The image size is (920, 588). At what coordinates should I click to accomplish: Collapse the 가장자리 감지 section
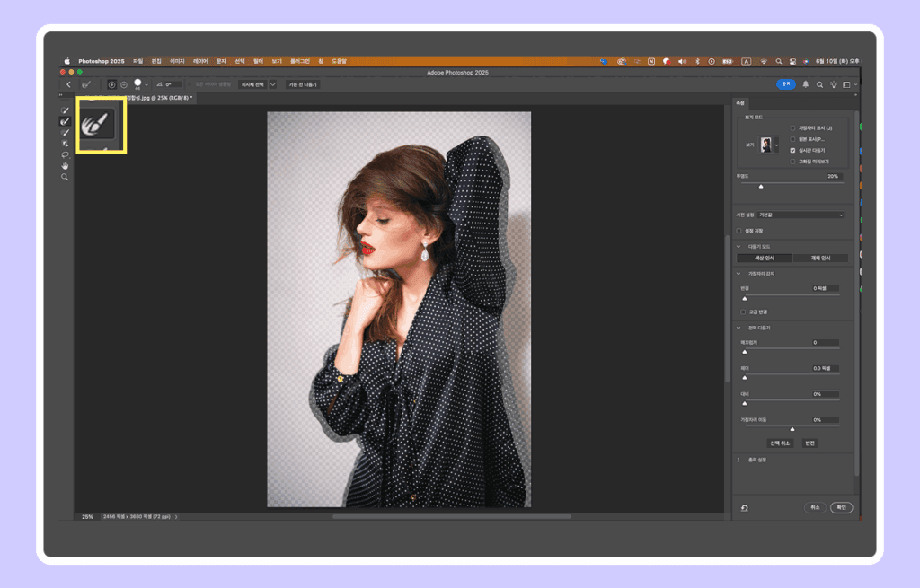pyautogui.click(x=739, y=273)
